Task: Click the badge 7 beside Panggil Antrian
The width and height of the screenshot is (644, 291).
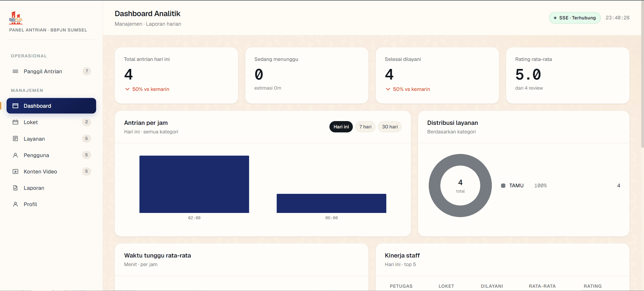Action: point(87,71)
